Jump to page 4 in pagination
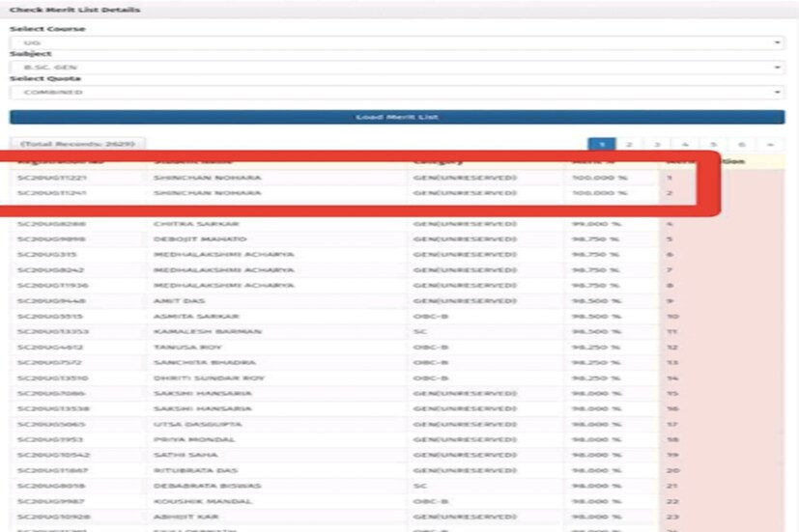This screenshot has height=532, width=799. pos(685,144)
